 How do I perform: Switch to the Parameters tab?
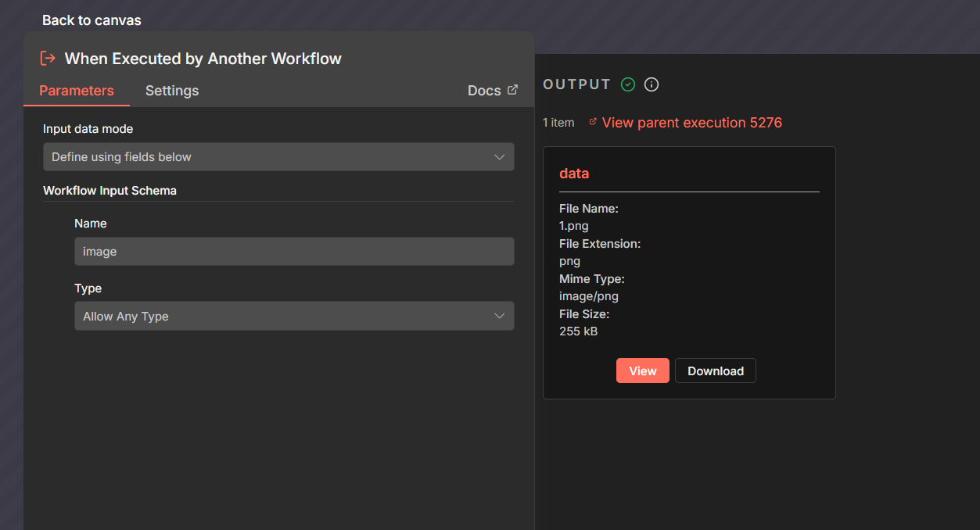pos(77,91)
